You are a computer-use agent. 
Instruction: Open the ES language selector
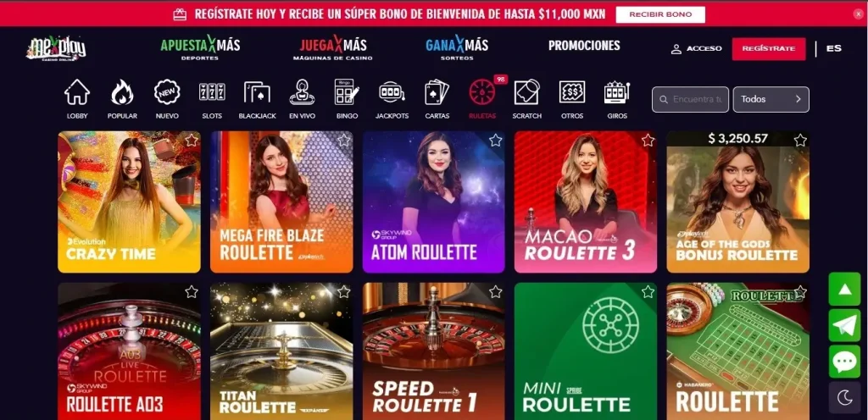pyautogui.click(x=834, y=48)
